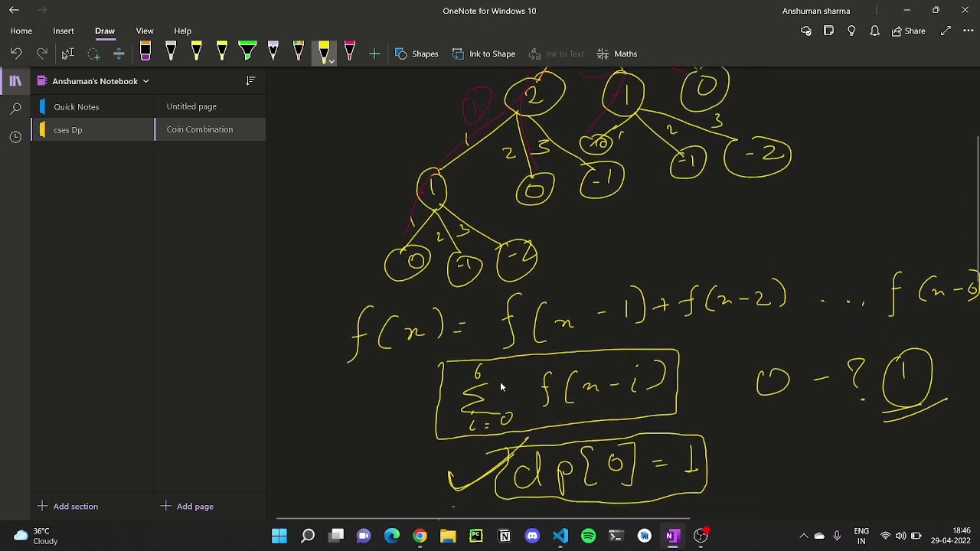Open Recent Notes clock icon
Image resolution: width=980 pixels, height=551 pixels.
coord(15,137)
